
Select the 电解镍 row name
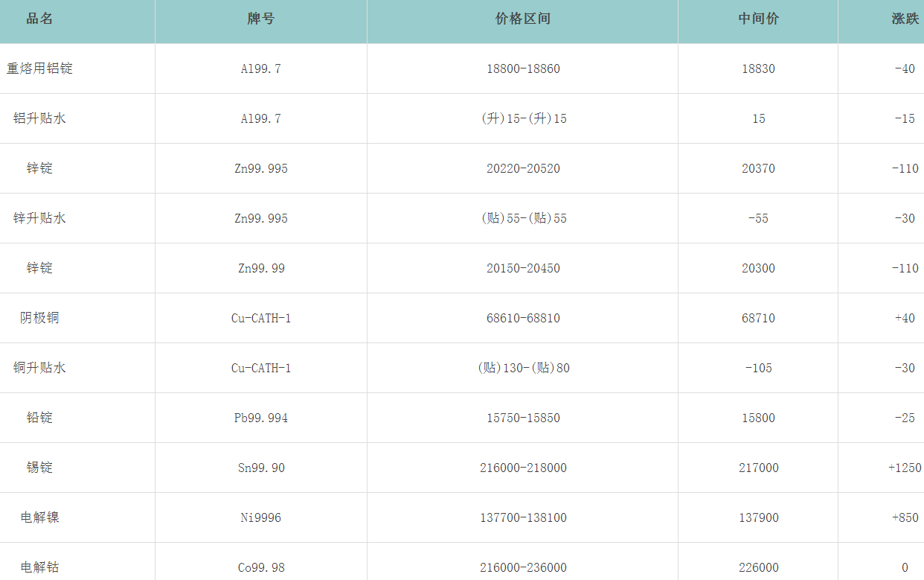point(39,517)
